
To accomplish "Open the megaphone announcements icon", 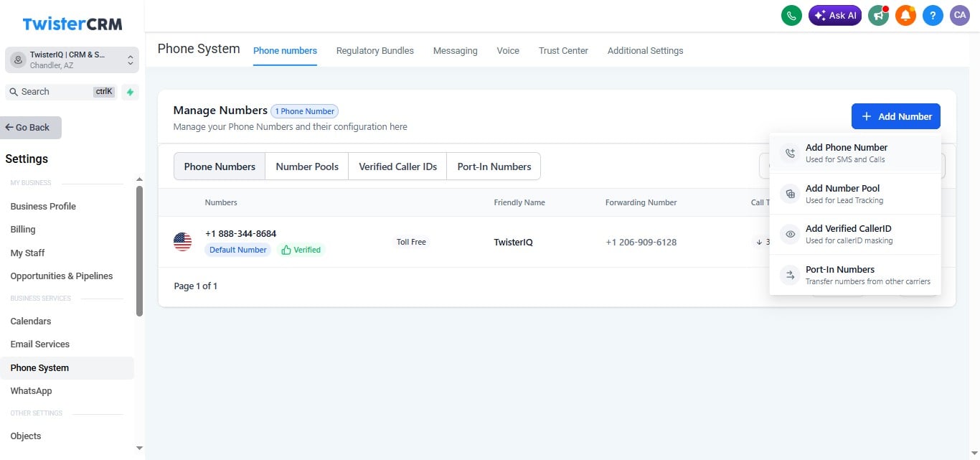I will click(x=878, y=15).
